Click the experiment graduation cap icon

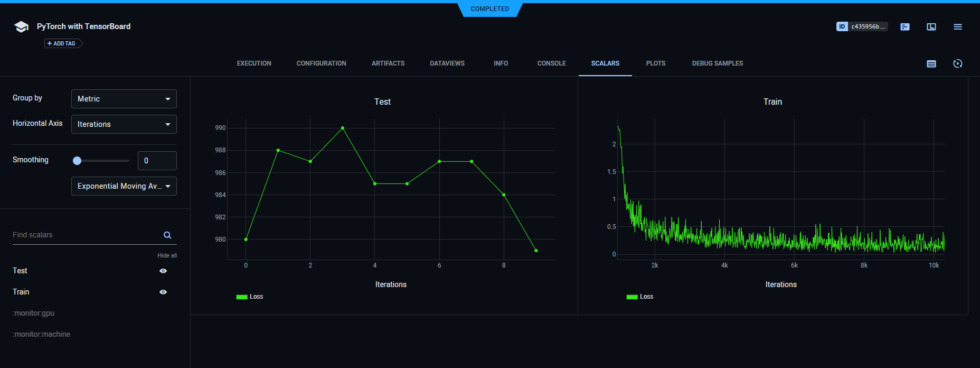(x=21, y=27)
